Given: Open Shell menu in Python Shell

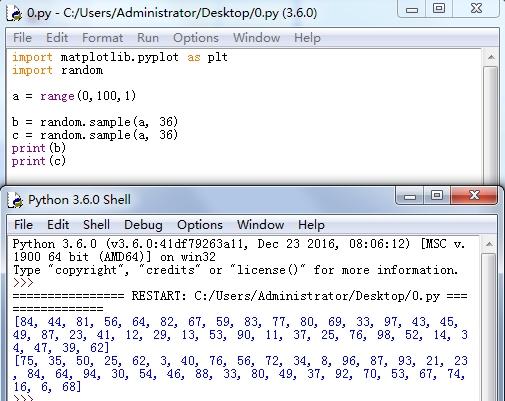Looking at the screenshot, I should [x=97, y=225].
